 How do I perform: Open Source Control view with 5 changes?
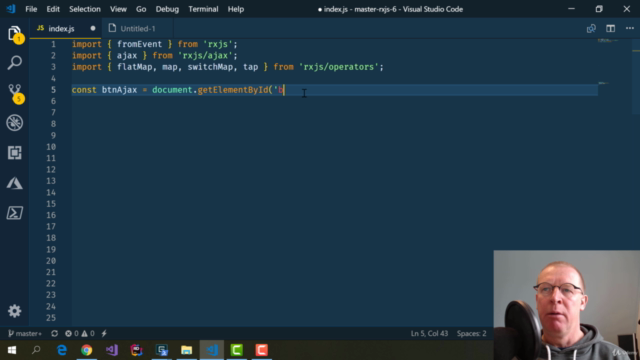[15, 93]
